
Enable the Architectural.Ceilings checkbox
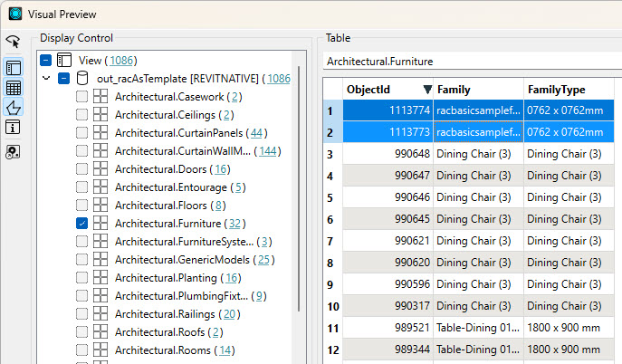[x=81, y=115]
